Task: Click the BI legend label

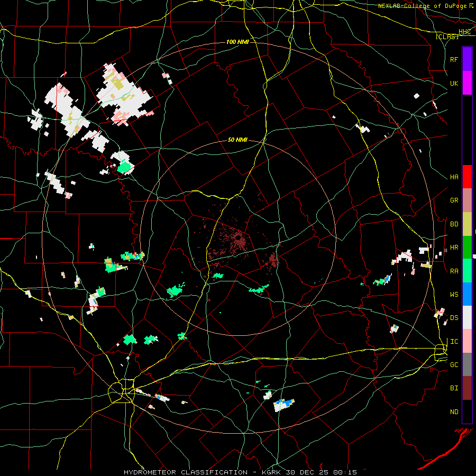Action: pos(454,388)
